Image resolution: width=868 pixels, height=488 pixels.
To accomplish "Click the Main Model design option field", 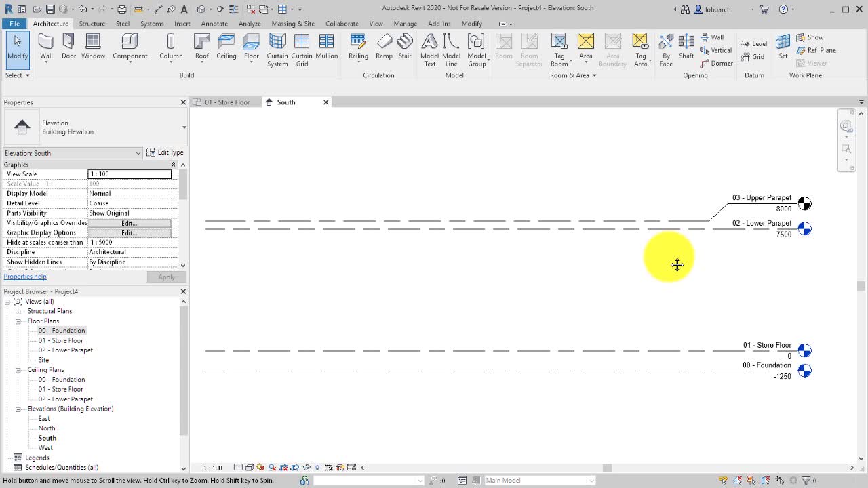I will (x=539, y=480).
